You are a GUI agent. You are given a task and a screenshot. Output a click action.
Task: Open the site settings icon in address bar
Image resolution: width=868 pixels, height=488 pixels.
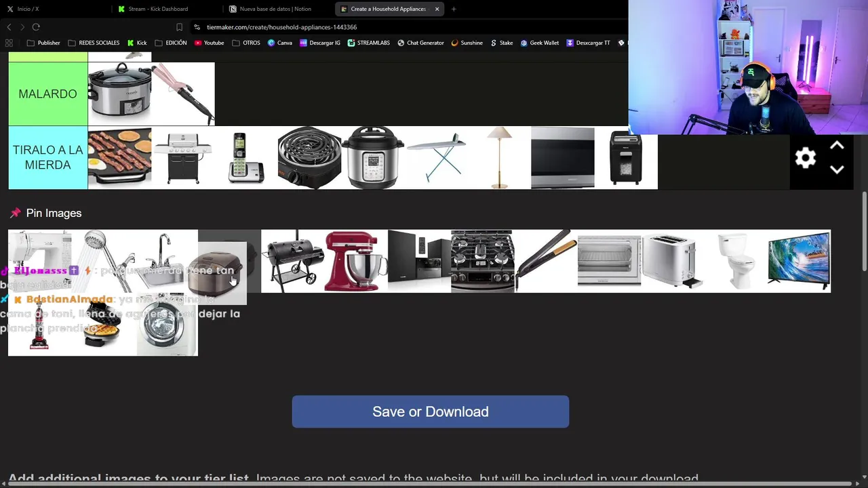tap(197, 27)
